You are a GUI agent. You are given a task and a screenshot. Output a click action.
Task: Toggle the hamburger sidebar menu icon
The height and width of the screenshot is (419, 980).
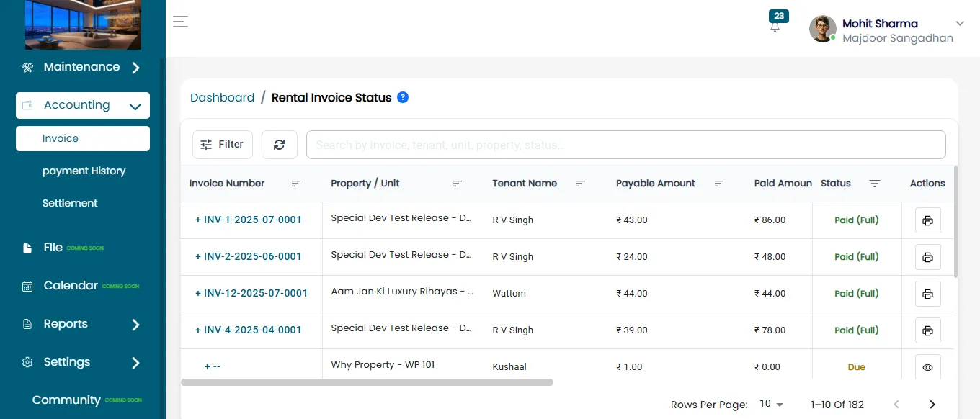click(180, 22)
